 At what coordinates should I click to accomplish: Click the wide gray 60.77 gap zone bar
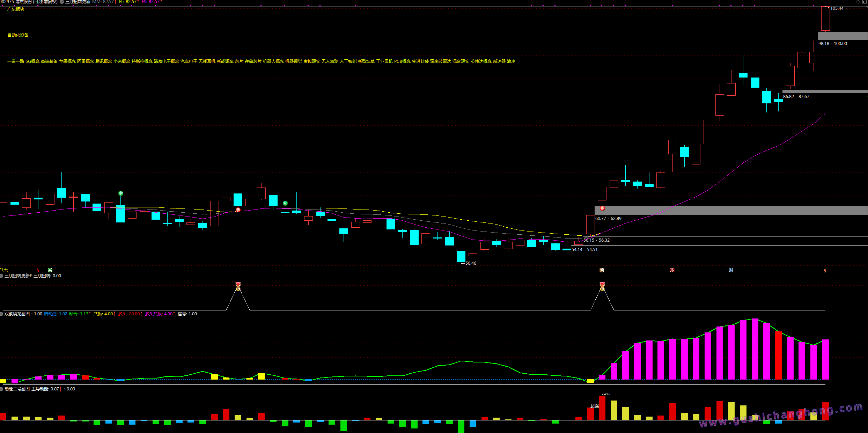(731, 210)
